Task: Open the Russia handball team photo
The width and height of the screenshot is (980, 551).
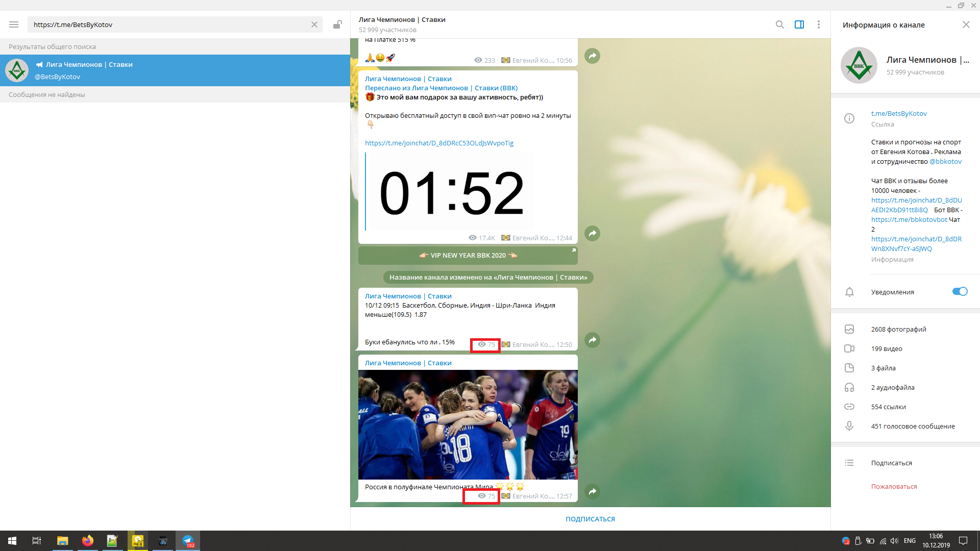Action: (x=468, y=424)
